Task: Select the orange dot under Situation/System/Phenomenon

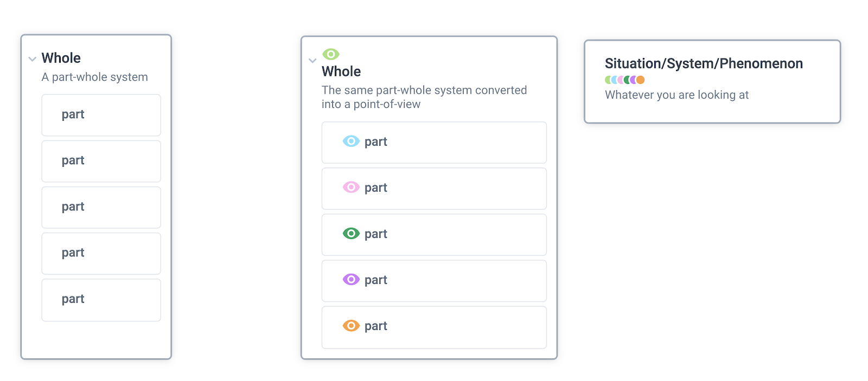Action: 641,80
